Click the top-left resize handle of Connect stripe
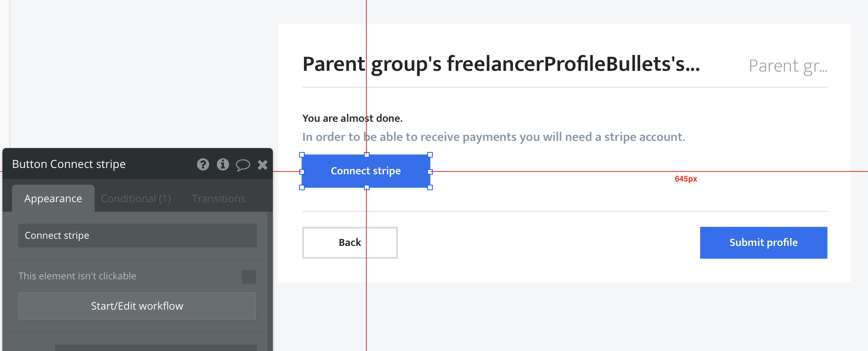 pos(302,155)
